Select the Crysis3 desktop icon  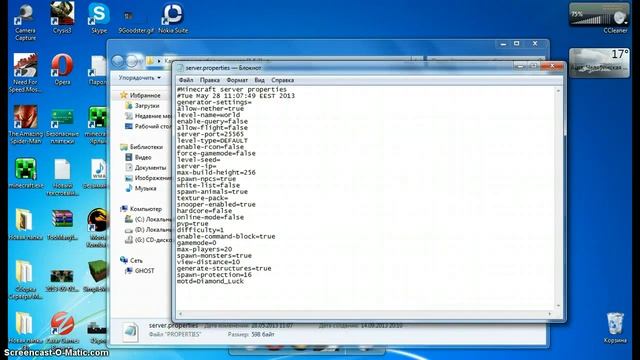(x=62, y=18)
